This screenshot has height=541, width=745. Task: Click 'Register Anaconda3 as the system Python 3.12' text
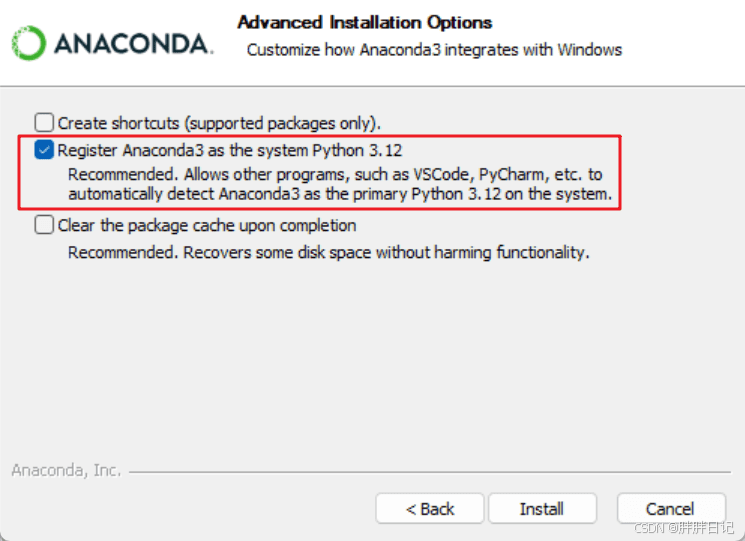click(x=229, y=151)
